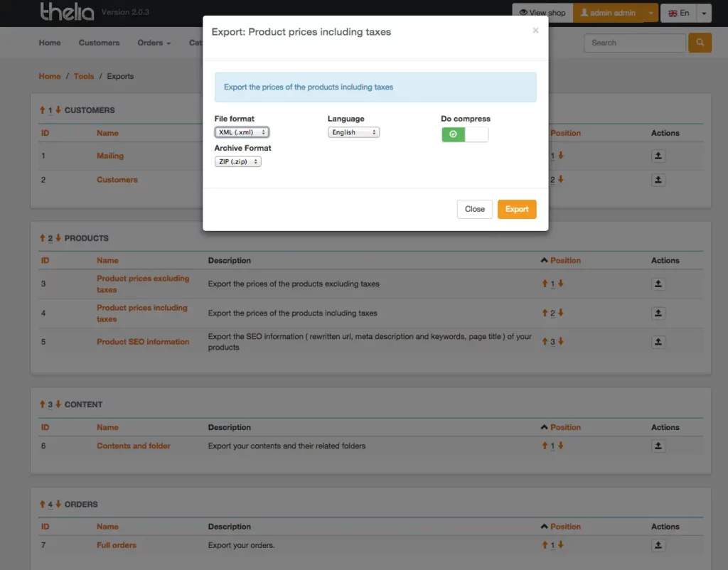Viewport: 728px width, 570px height.
Task: Move Product SEO information position up
Action: [545, 342]
